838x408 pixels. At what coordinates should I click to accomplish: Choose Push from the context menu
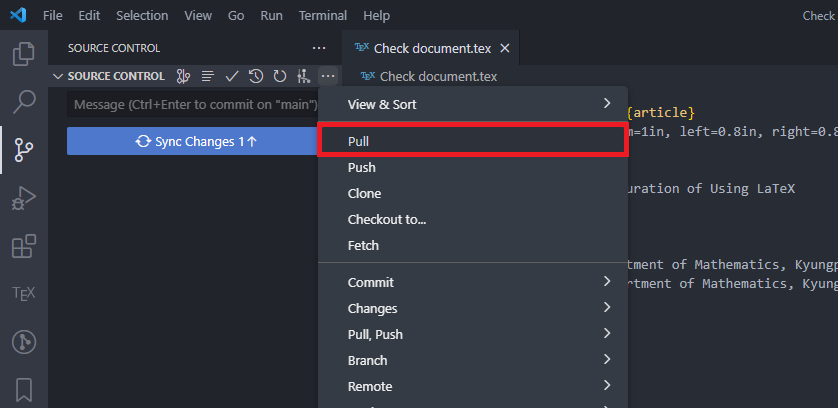tap(472, 167)
